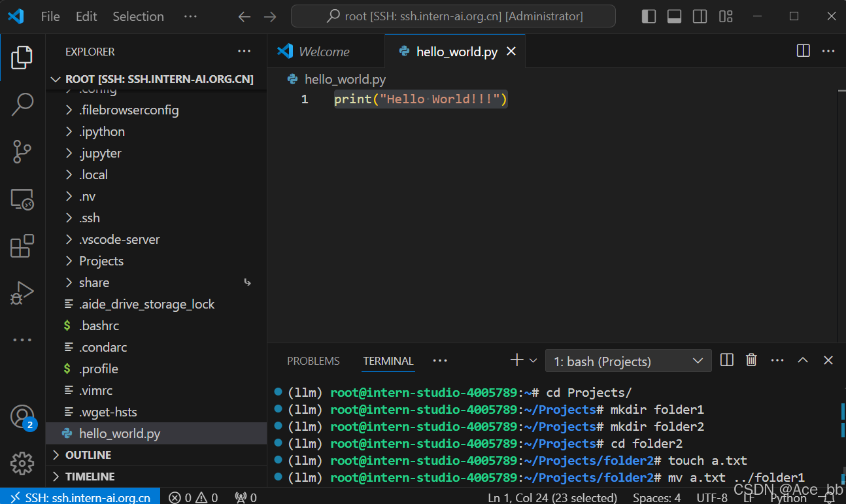Click the SSH remote indicator in status bar
Viewport: 846px width, 504px height.
(x=80, y=497)
